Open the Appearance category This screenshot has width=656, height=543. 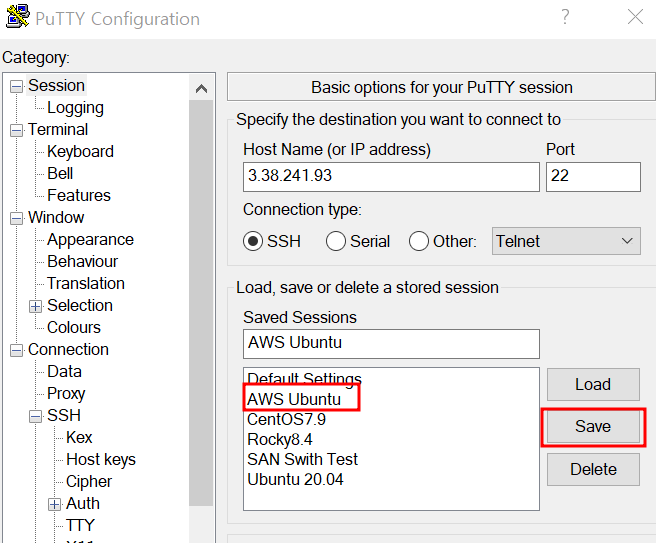tap(90, 239)
